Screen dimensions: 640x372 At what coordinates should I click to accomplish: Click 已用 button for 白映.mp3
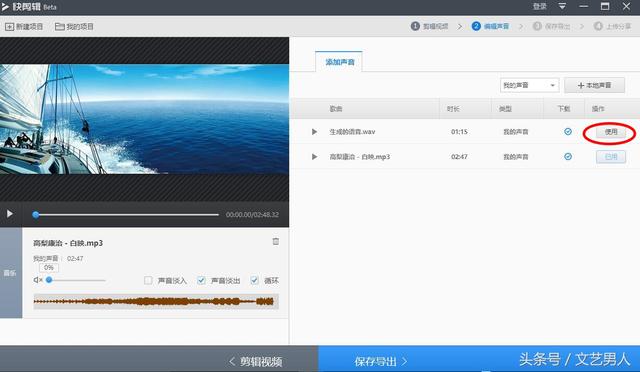(x=611, y=157)
